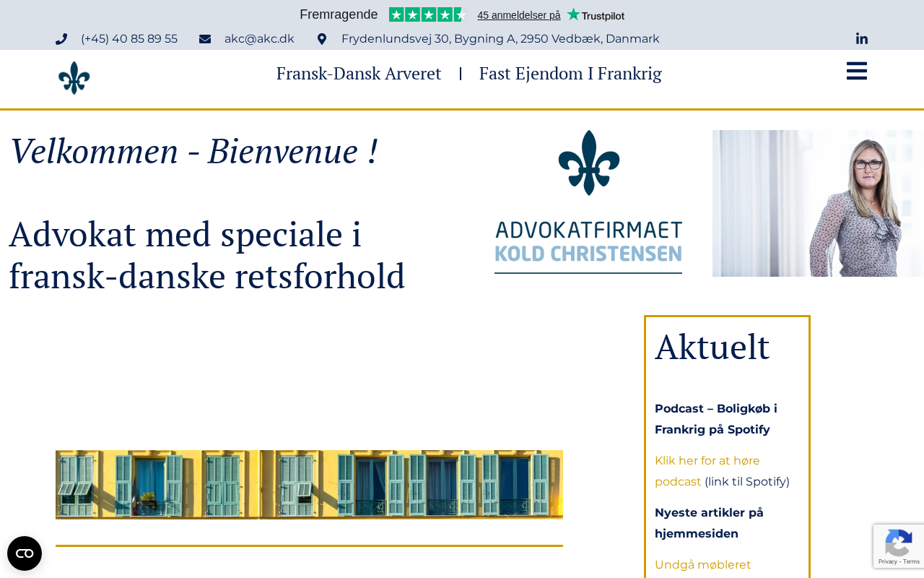Click the portrait photo of the lawyer

[817, 203]
